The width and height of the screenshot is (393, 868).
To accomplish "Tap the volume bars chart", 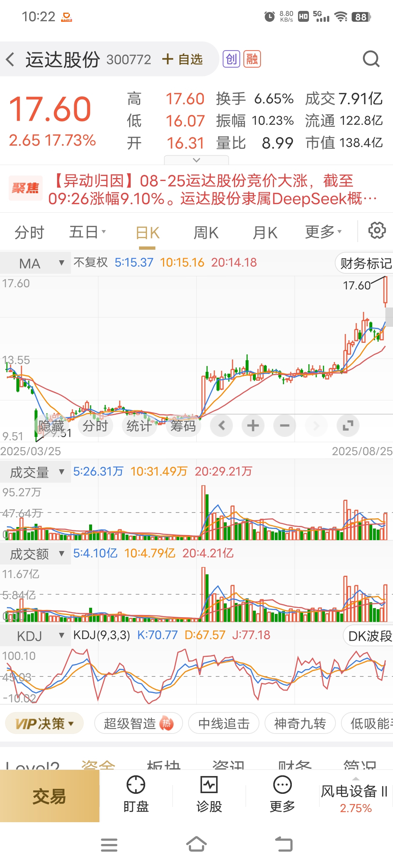I will tap(196, 513).
